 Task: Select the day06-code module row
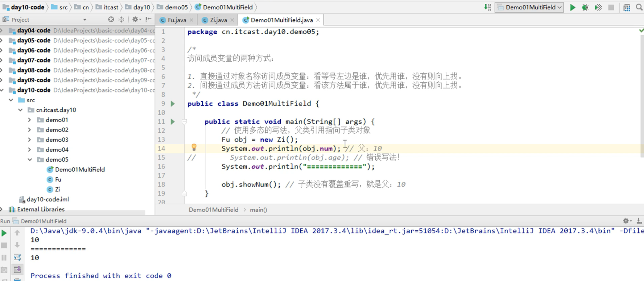(x=77, y=50)
